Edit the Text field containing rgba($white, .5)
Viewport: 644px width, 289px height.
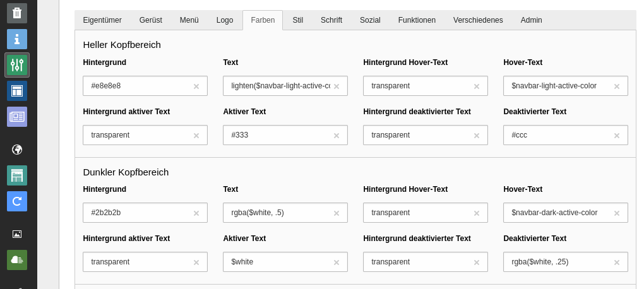click(285, 213)
